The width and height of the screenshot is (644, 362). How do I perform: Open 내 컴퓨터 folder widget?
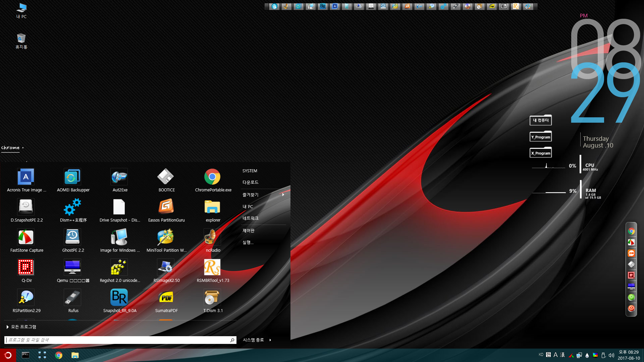(x=541, y=120)
